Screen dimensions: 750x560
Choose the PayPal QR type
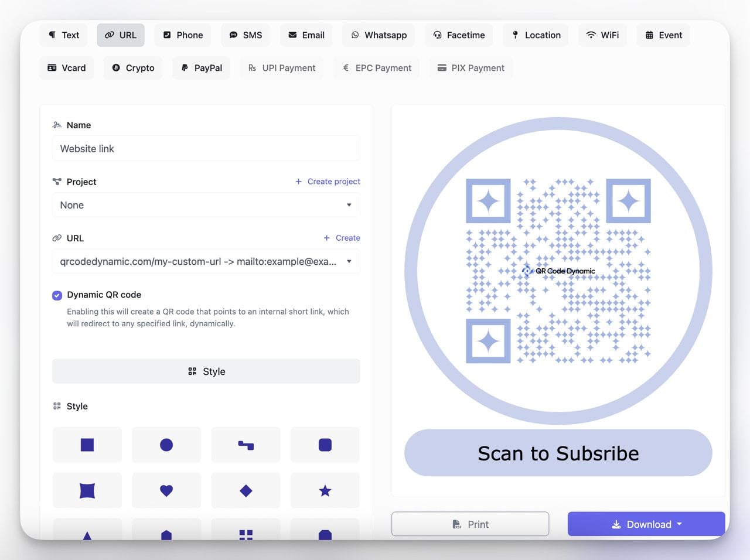coord(201,68)
